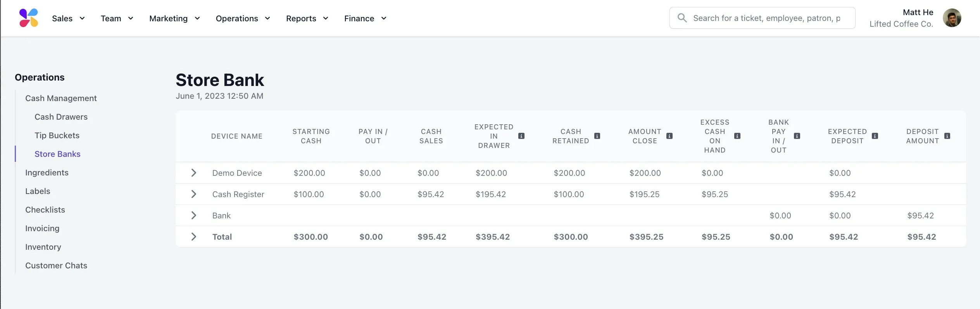Viewport: 980px width, 309px height.
Task: Click info icon next to Expected Deposit
Action: click(x=875, y=136)
